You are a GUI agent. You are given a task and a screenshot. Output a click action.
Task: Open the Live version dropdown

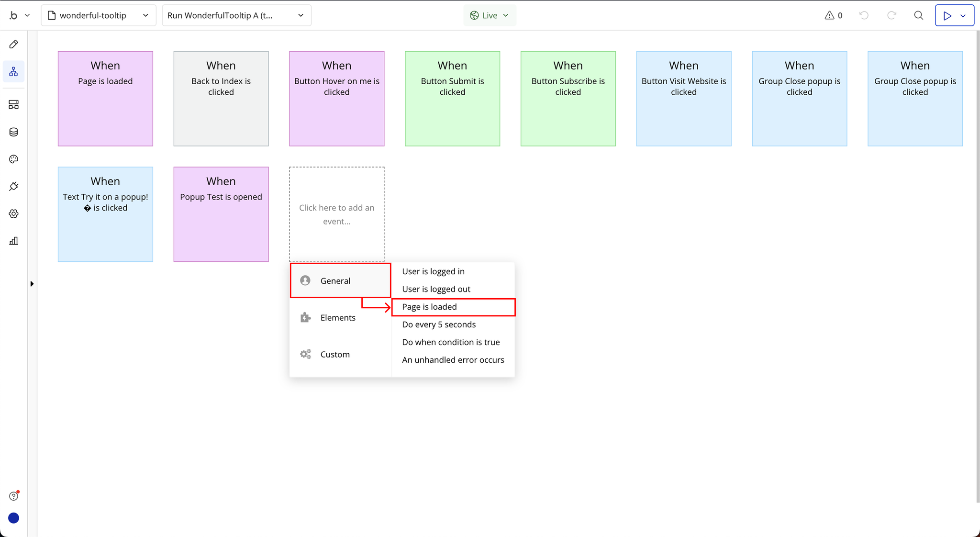pos(489,15)
